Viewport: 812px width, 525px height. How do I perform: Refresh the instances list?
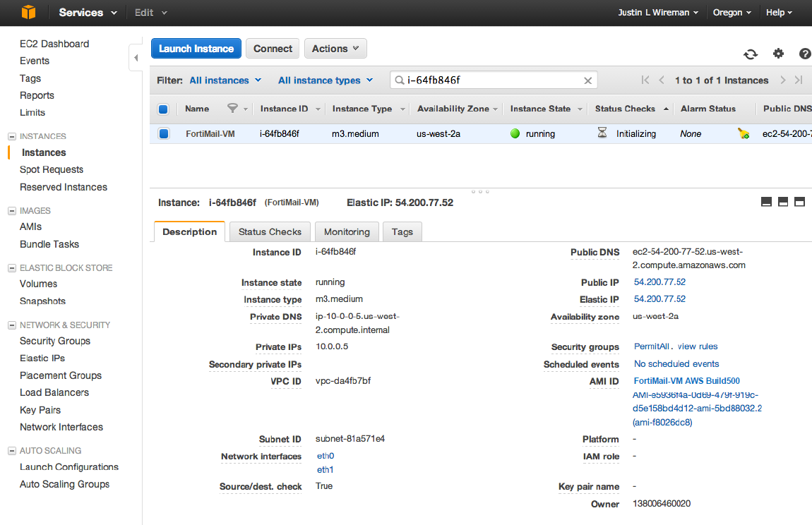(751, 54)
